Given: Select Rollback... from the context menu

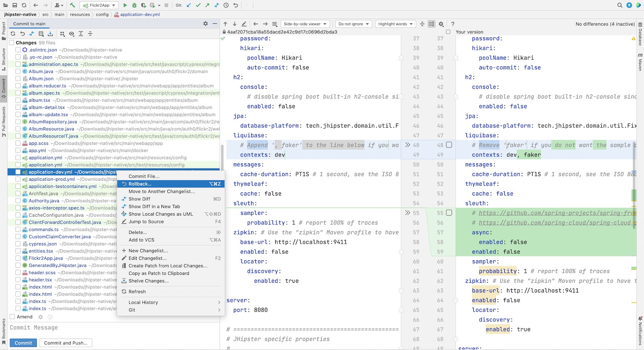Looking at the screenshot, I should [x=140, y=184].
